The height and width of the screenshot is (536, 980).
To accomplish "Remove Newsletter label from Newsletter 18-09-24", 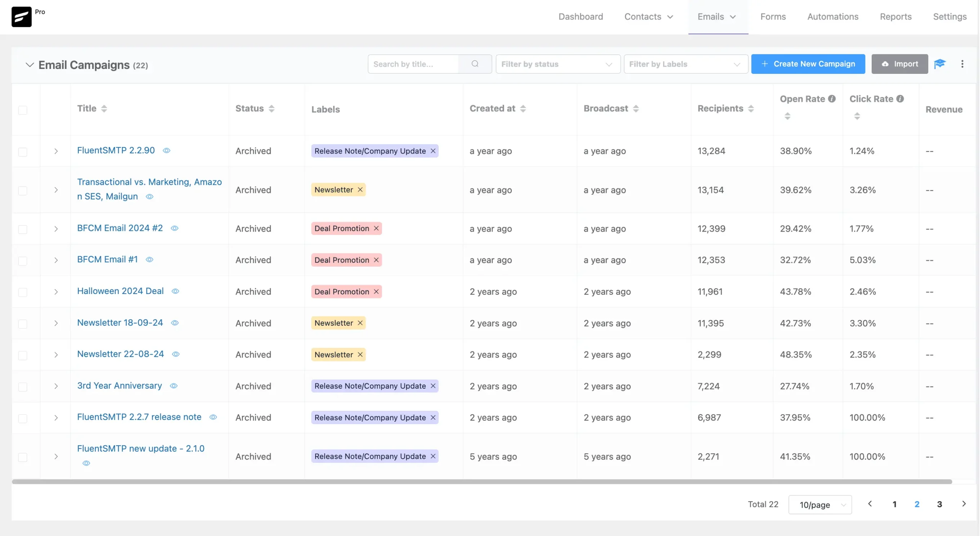I will [x=360, y=323].
